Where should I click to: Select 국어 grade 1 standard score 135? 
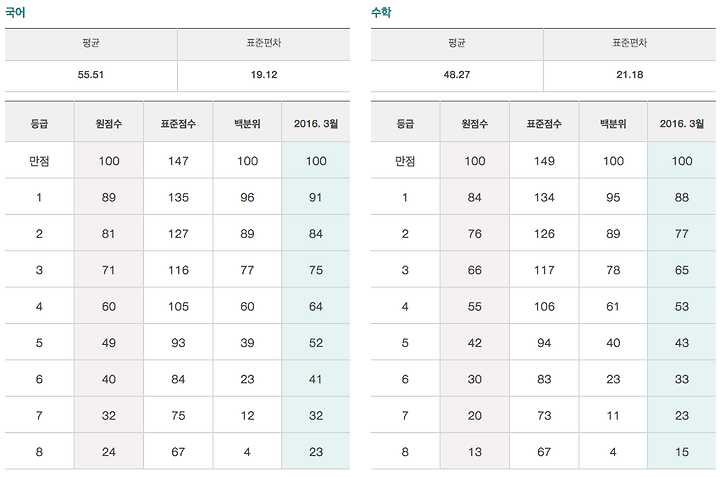178,197
